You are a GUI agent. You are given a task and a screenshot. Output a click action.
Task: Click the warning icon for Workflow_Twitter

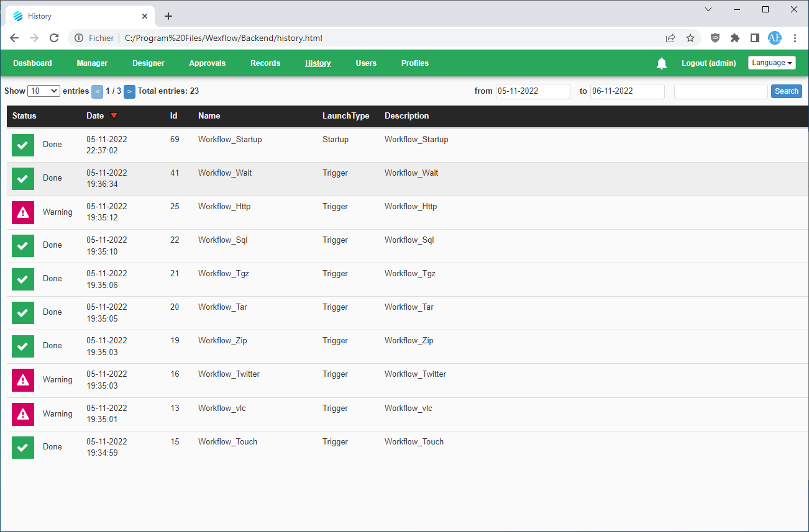click(x=23, y=380)
